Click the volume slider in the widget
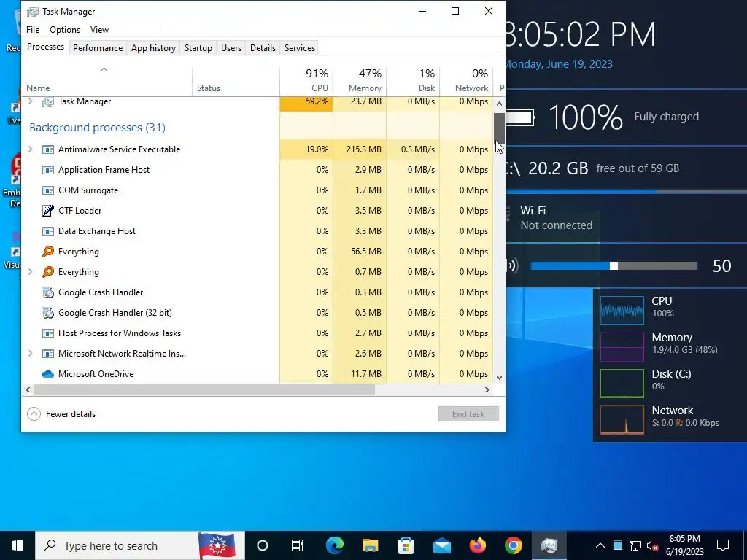747x560 pixels. click(614, 265)
